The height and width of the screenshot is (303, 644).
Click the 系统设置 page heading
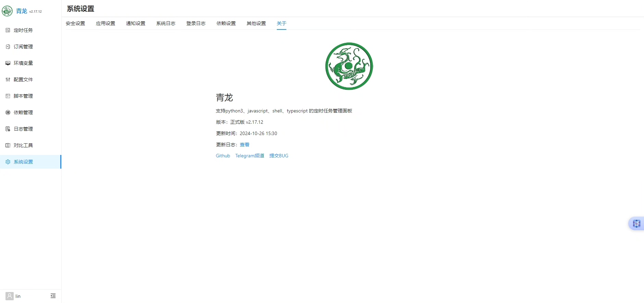tap(80, 9)
